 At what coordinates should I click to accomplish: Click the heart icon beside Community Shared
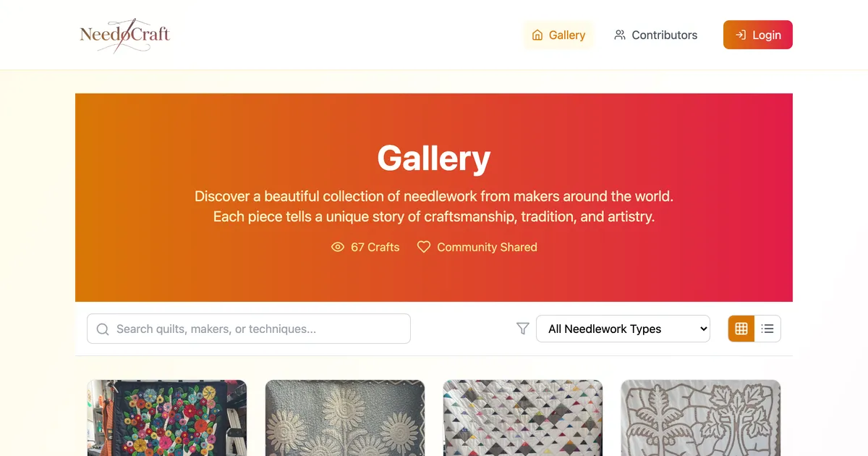click(x=424, y=247)
